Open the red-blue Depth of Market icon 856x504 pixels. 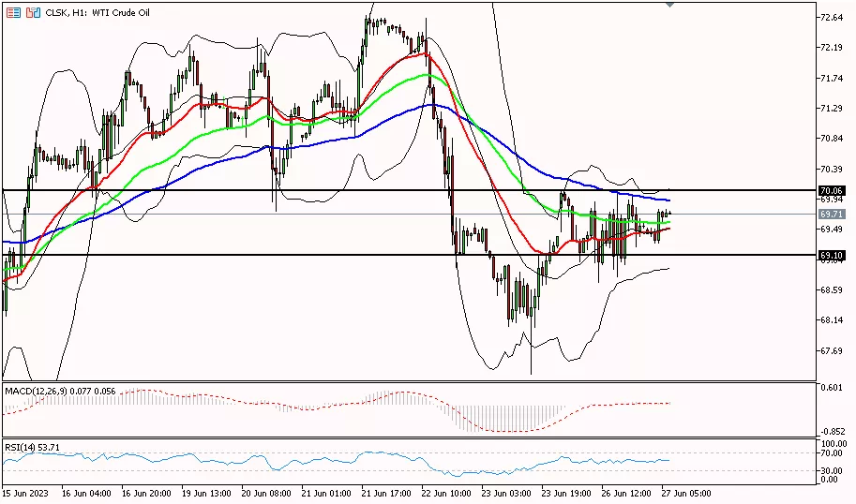click(33, 13)
